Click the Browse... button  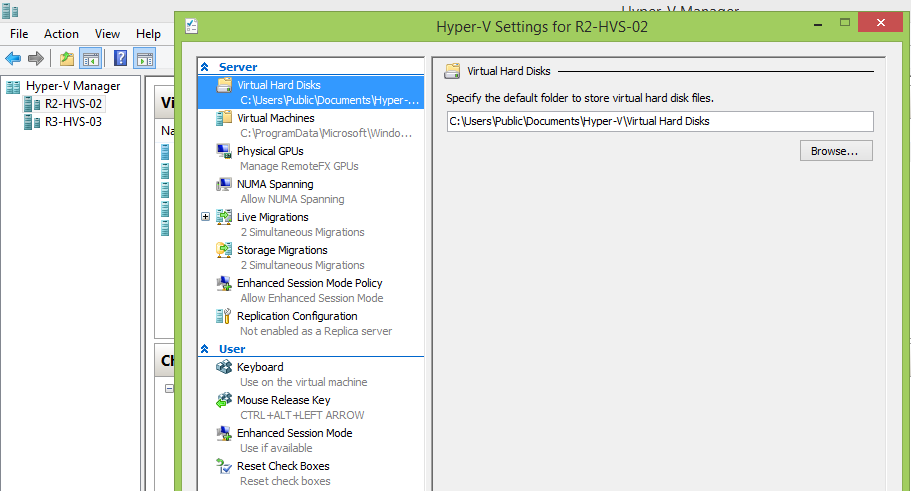coord(836,151)
